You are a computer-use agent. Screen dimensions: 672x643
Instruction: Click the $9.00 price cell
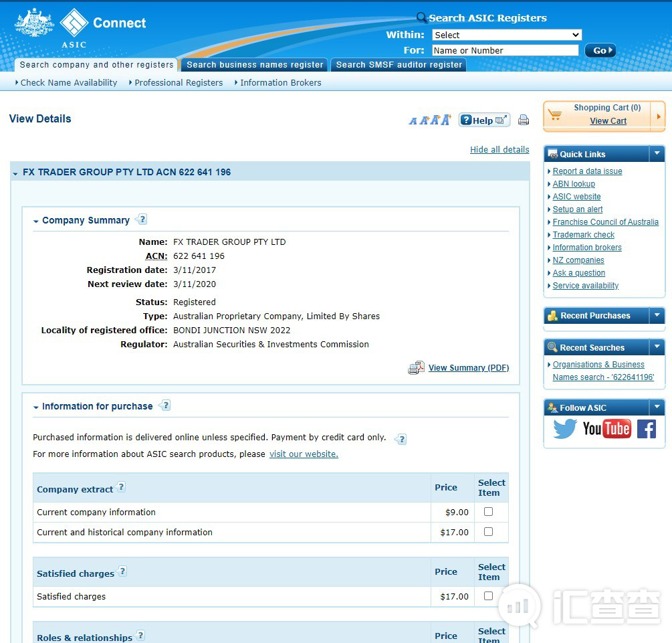tap(452, 512)
